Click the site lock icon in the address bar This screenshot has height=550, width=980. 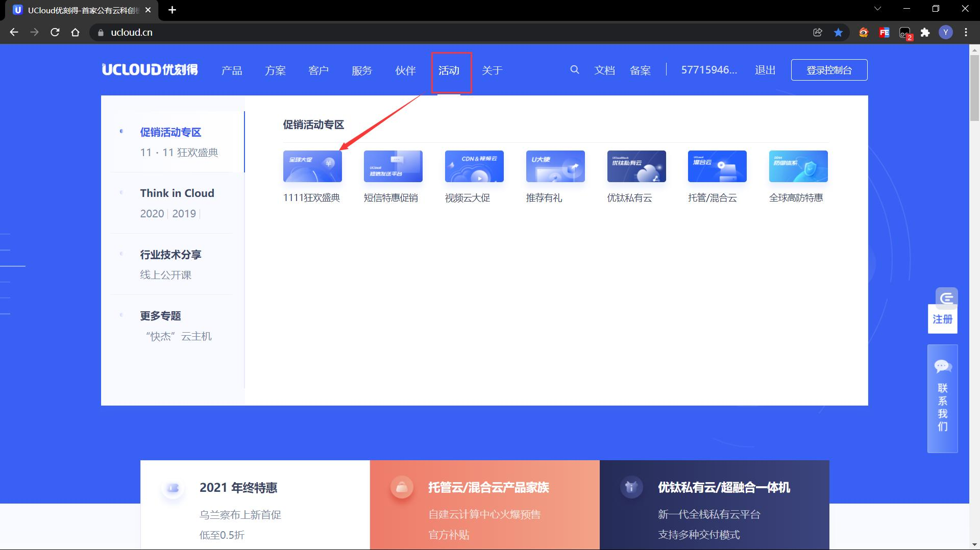(x=101, y=32)
